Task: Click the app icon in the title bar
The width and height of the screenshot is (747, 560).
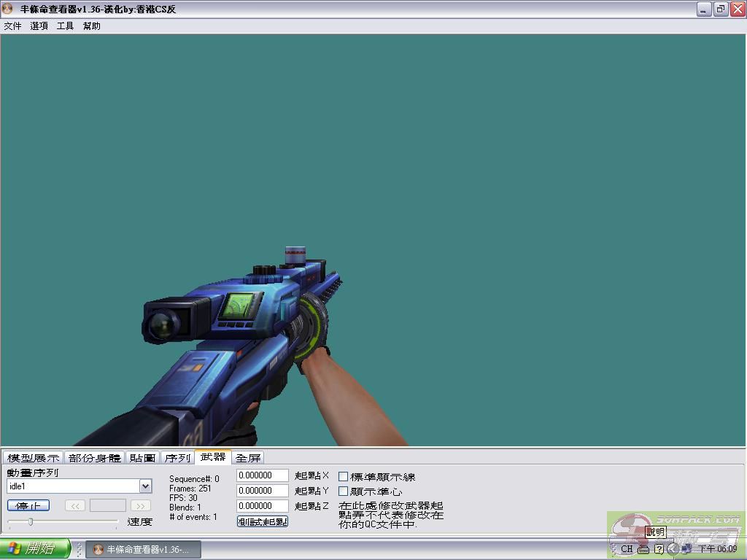Action: pos(8,9)
